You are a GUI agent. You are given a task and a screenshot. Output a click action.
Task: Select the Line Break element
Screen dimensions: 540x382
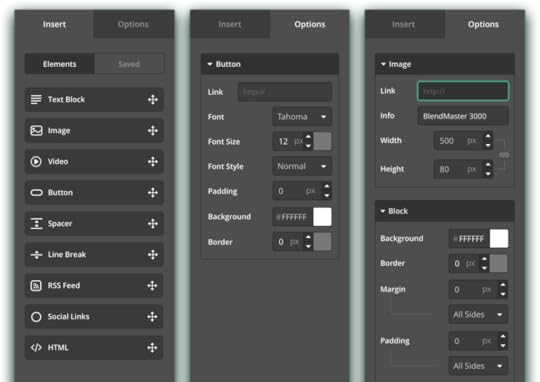(x=94, y=255)
